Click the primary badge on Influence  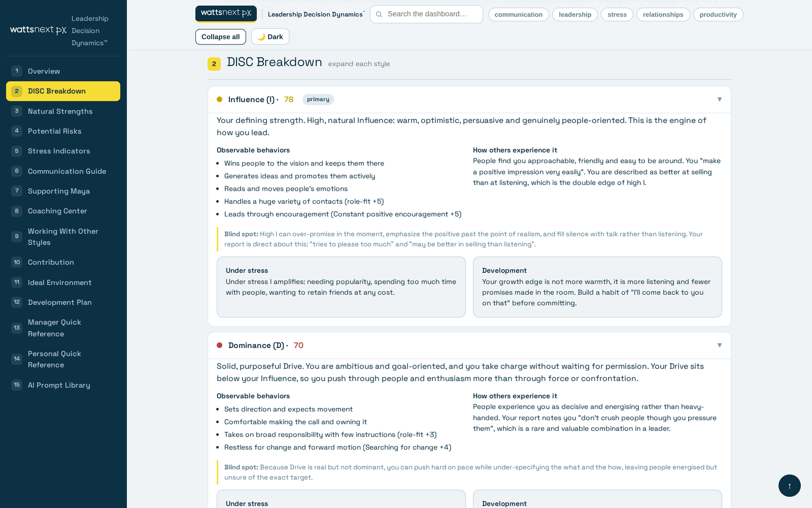(318, 100)
